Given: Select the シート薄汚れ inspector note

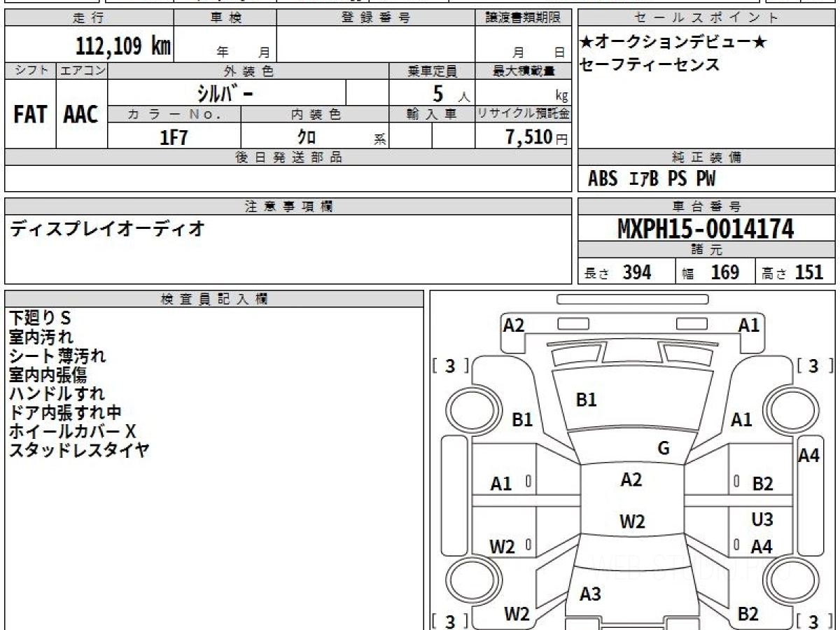Looking at the screenshot, I should tap(57, 356).
